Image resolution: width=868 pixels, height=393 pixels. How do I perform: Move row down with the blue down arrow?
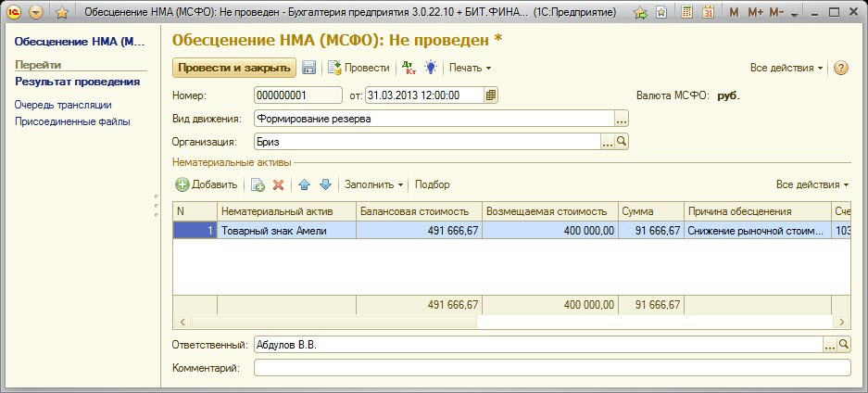(x=324, y=184)
